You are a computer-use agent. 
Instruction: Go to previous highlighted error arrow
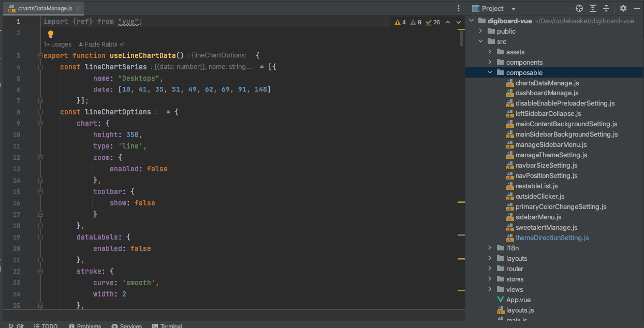[448, 22]
